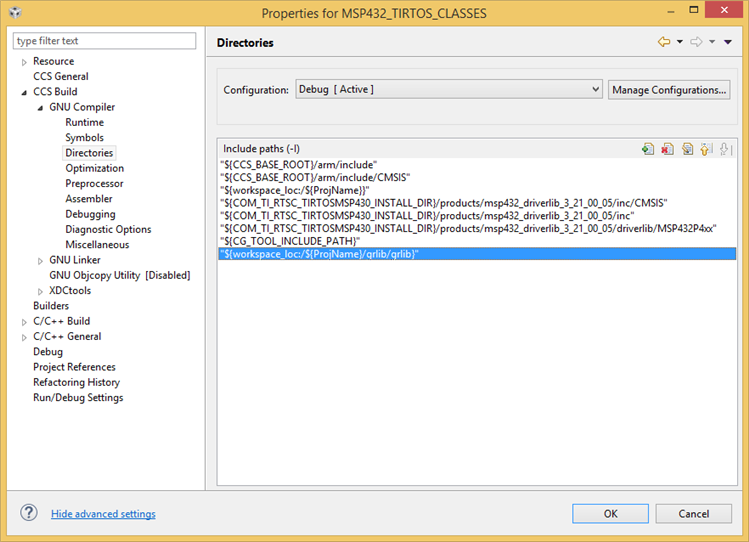Select the driverlib/MSP432P4xx include path

(477, 228)
